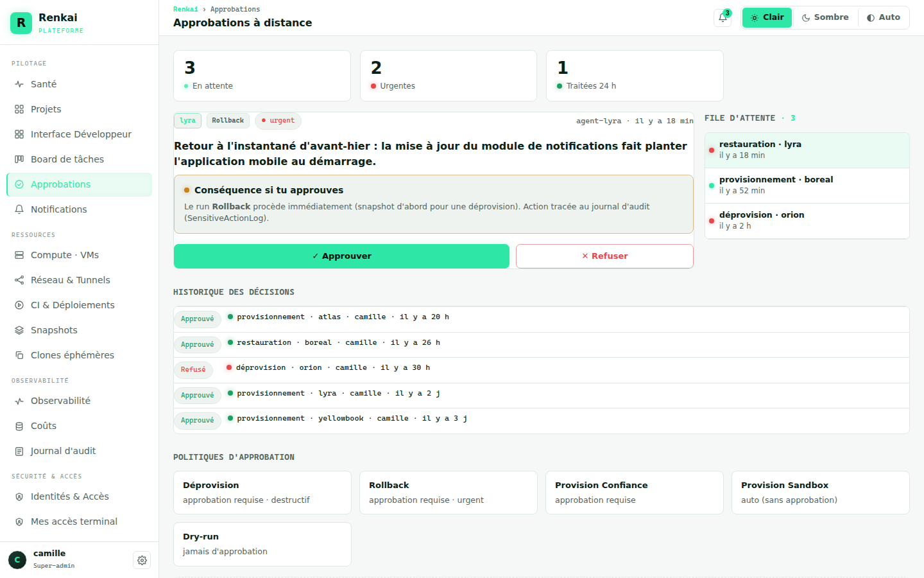This screenshot has height=578, width=924.
Task: Click the provisionnement yellowbook history row
Action: point(542,421)
